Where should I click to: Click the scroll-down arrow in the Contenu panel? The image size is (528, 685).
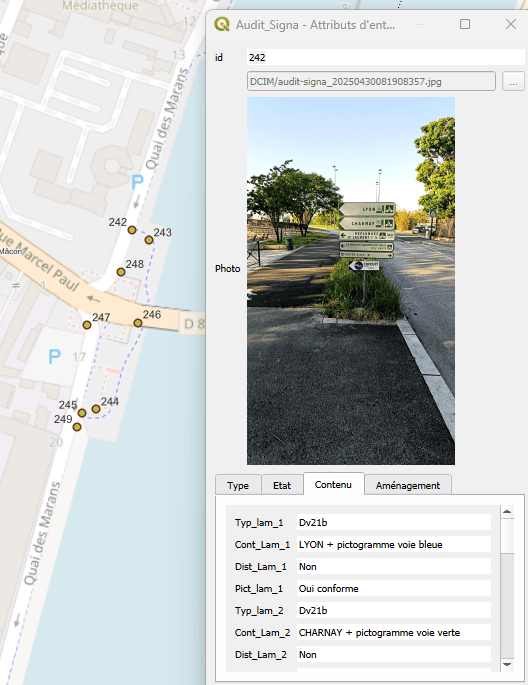coord(507,664)
